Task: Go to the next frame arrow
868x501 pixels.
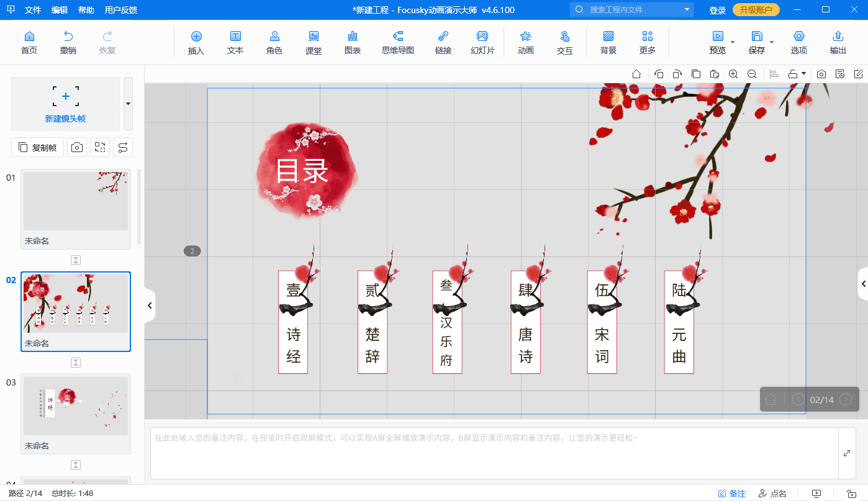Action: (845, 399)
